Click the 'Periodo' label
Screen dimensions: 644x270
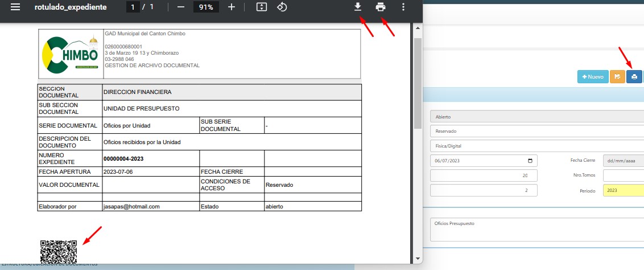click(587, 191)
